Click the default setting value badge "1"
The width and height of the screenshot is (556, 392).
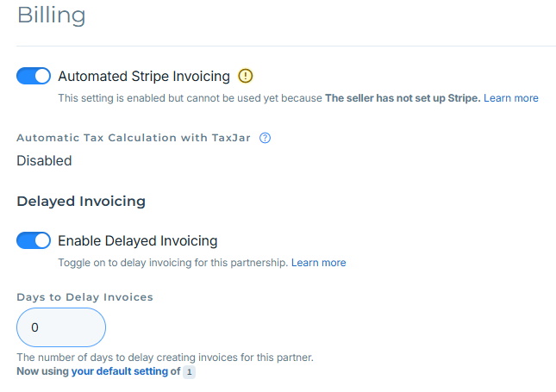point(190,372)
